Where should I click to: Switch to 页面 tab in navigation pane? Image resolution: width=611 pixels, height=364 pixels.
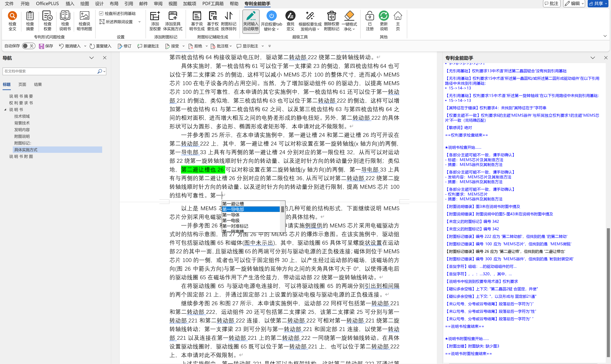pos(22,84)
